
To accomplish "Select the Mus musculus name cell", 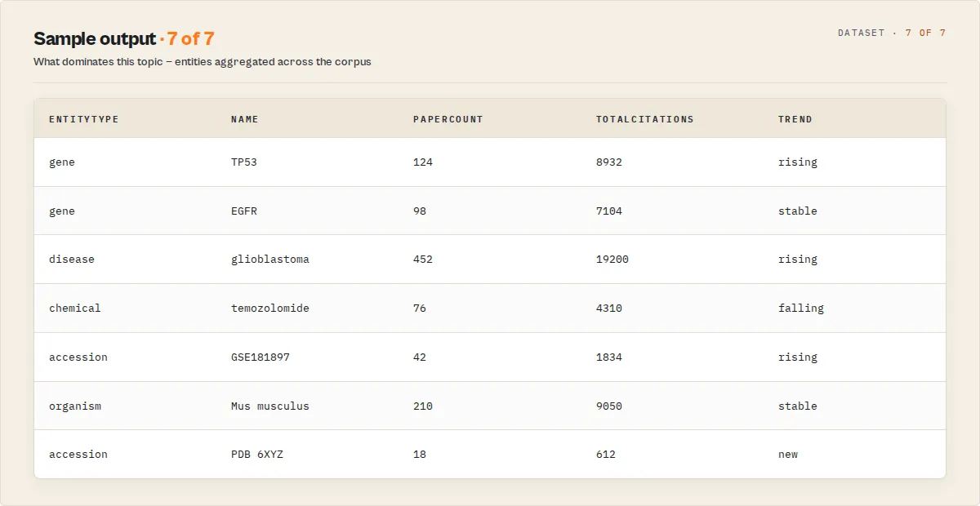I will [x=270, y=406].
